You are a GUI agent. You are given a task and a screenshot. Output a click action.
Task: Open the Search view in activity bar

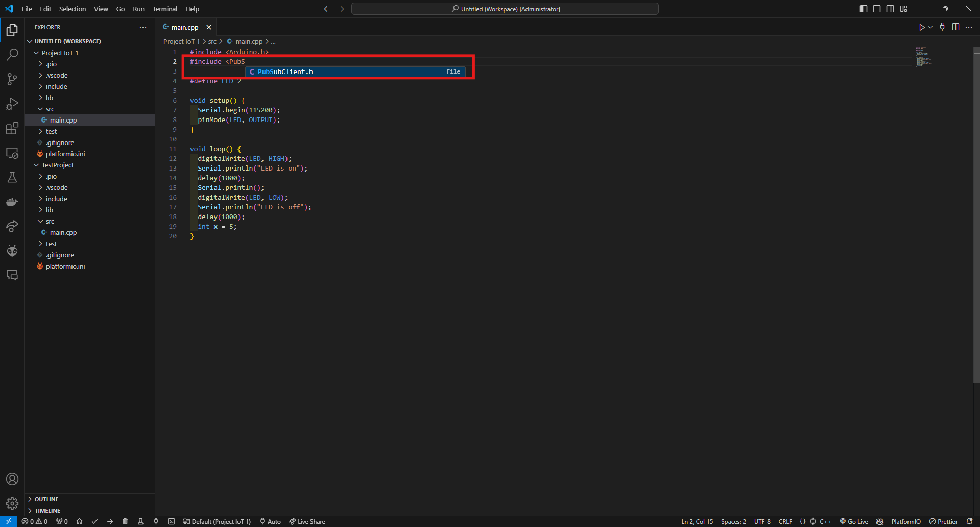[x=12, y=54]
